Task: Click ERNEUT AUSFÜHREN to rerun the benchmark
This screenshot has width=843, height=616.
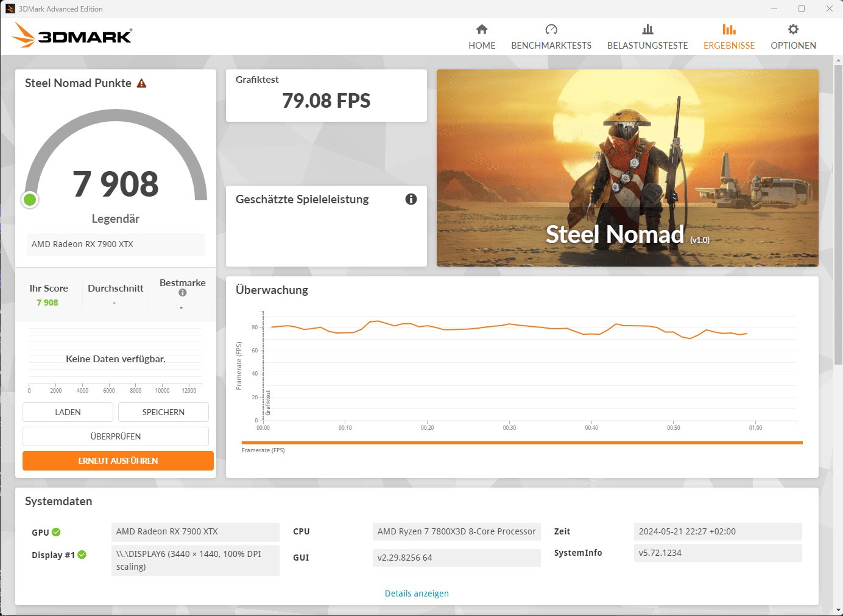Action: tap(118, 461)
